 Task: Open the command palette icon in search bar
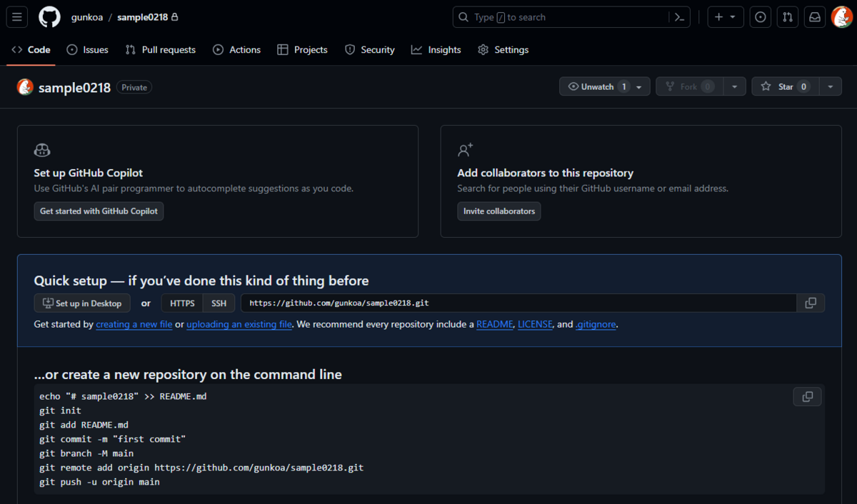point(680,17)
